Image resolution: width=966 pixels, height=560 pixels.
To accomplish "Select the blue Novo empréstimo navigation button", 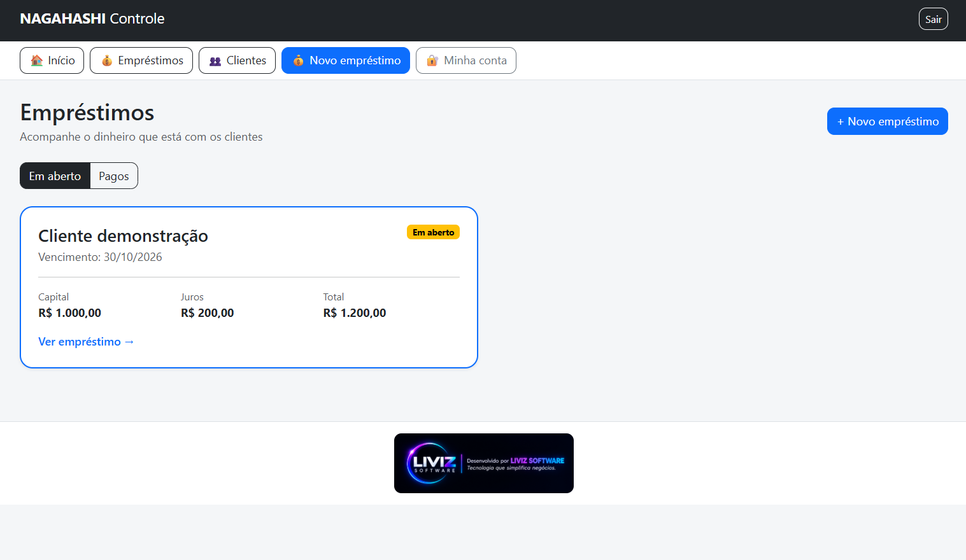I will (x=346, y=60).
